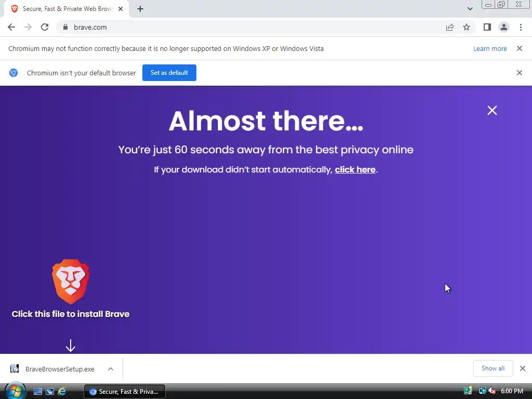532x399 pixels.
Task: Open the Windows Start menu
Action: (15, 391)
